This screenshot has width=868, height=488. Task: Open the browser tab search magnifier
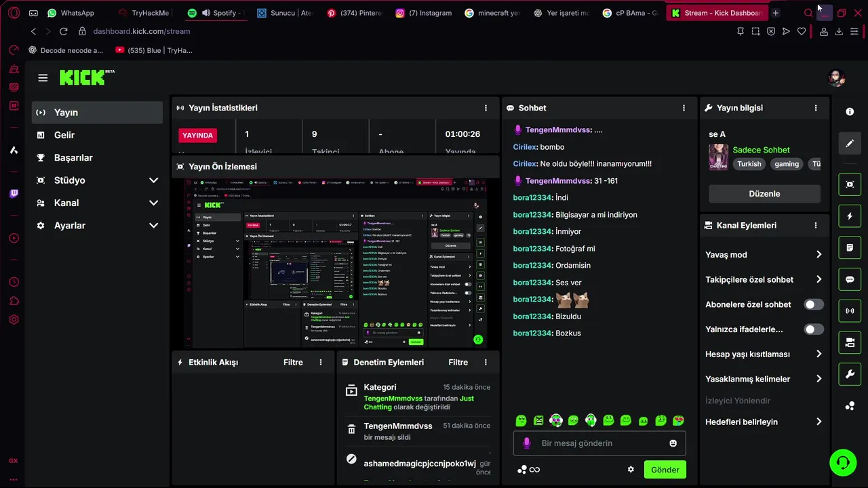click(808, 13)
